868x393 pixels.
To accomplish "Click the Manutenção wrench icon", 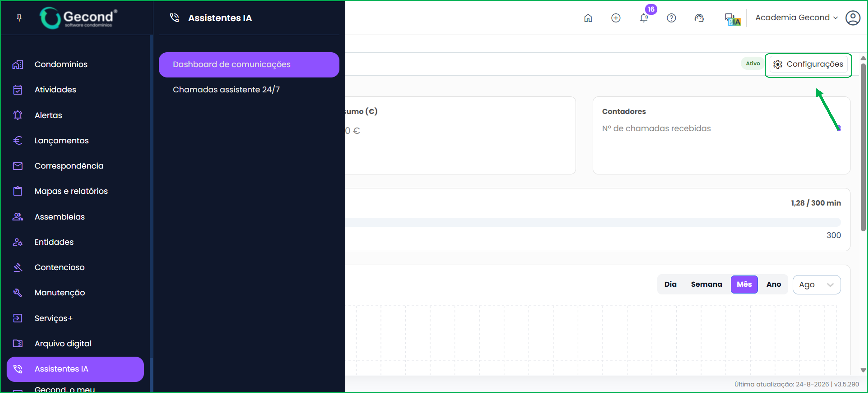I will 18,293.
